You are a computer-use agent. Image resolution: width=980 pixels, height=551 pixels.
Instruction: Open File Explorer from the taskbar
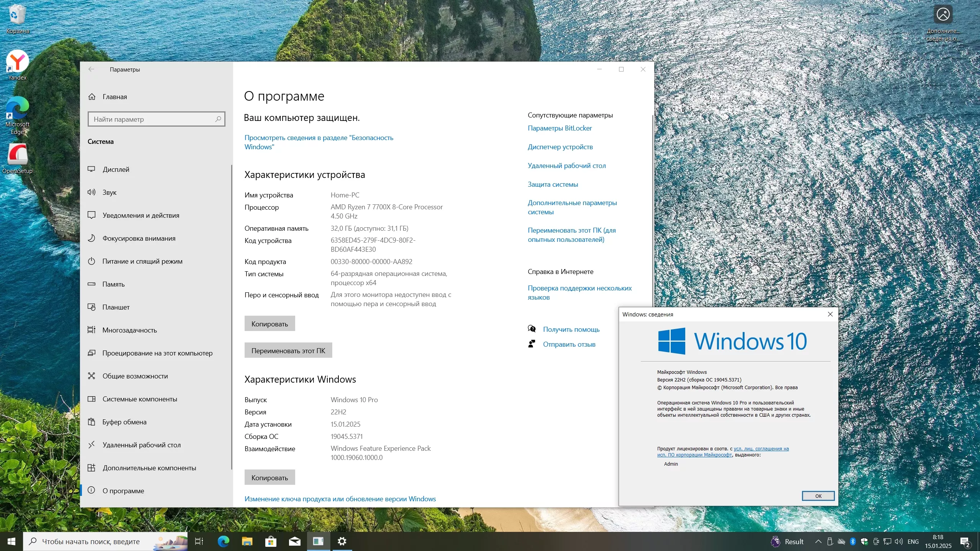247,541
